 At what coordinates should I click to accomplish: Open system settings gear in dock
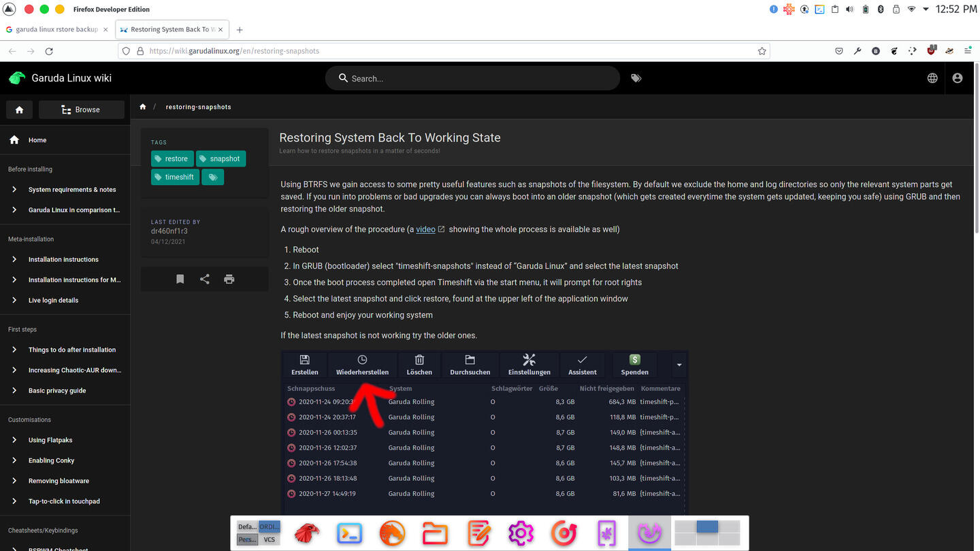coord(521,533)
